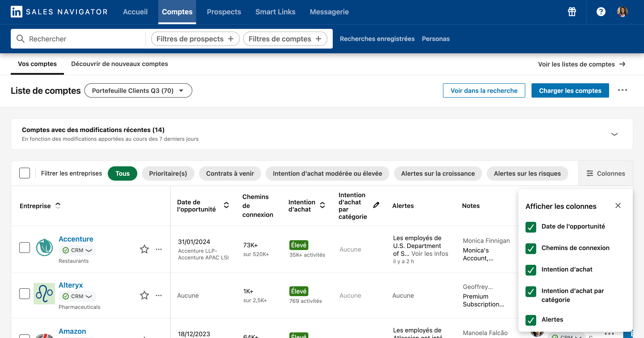Sort by Date de l'opportunité arrows

click(x=226, y=205)
